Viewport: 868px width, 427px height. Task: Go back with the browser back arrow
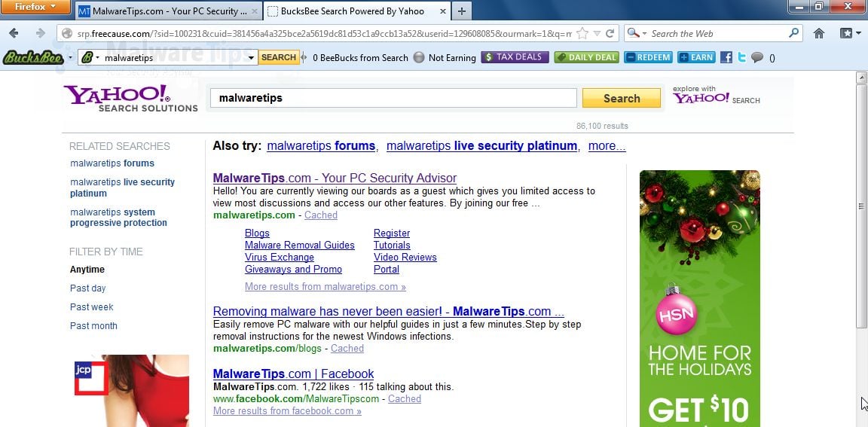click(x=14, y=33)
